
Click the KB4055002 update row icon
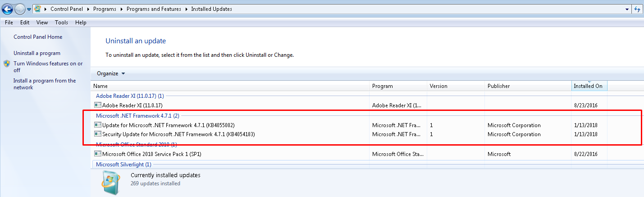98,125
